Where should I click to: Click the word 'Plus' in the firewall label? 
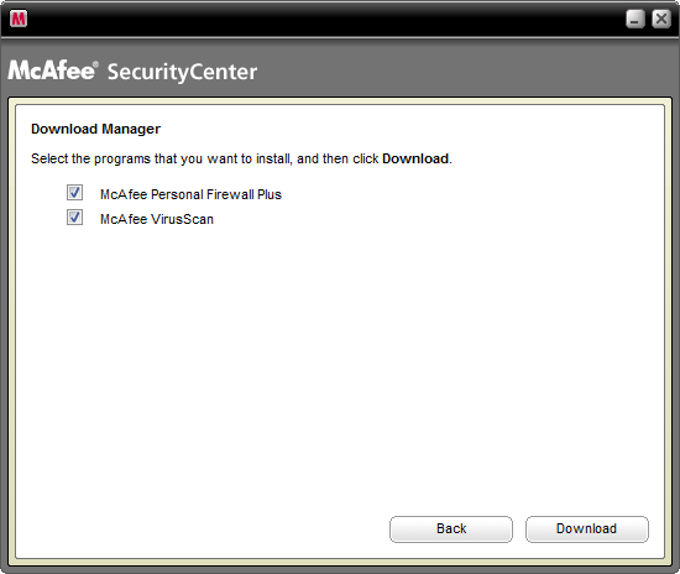coord(269,194)
